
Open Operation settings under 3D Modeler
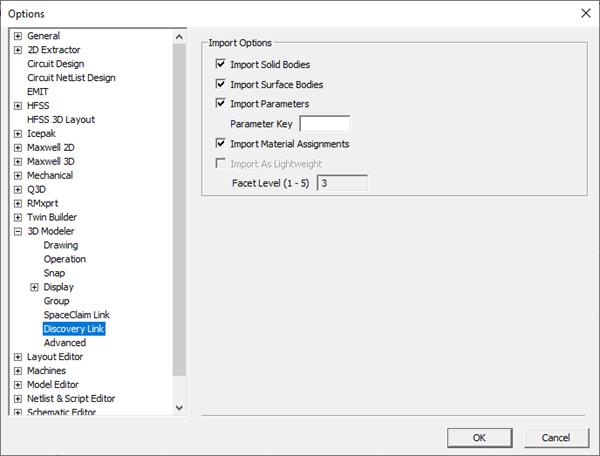point(65,259)
